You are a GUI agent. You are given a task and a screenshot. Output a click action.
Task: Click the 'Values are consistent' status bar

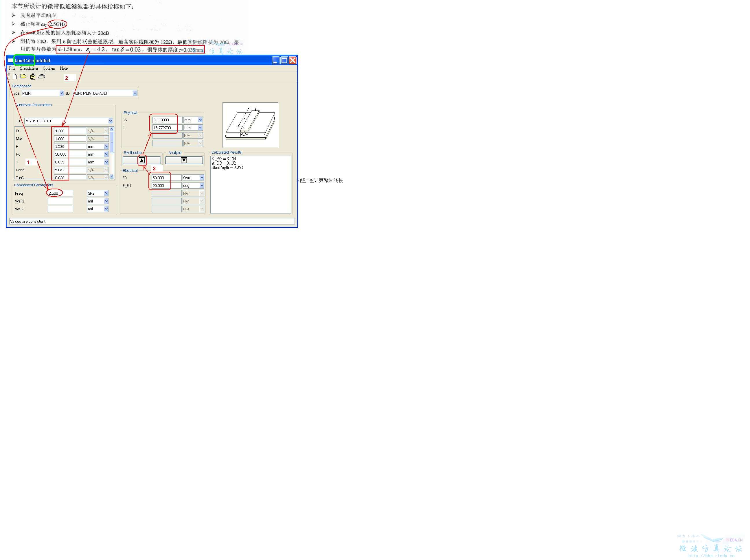click(x=152, y=222)
